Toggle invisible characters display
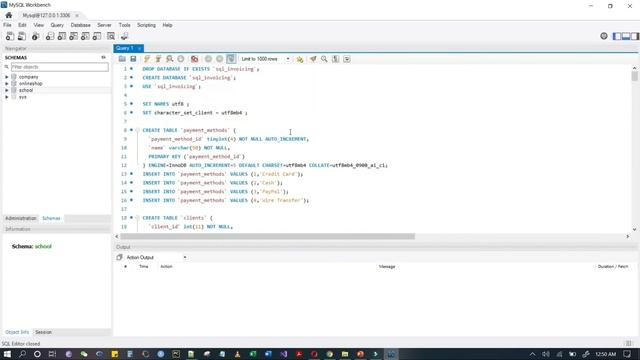 click(336, 59)
